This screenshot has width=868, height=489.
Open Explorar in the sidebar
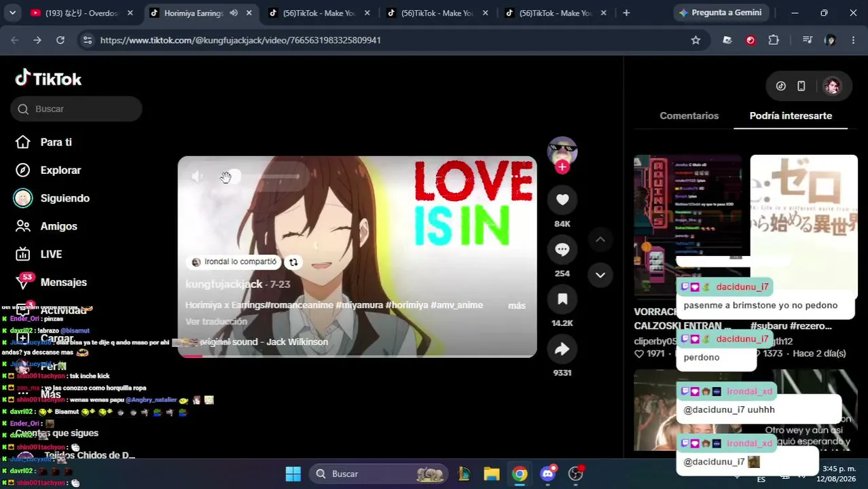(60, 170)
